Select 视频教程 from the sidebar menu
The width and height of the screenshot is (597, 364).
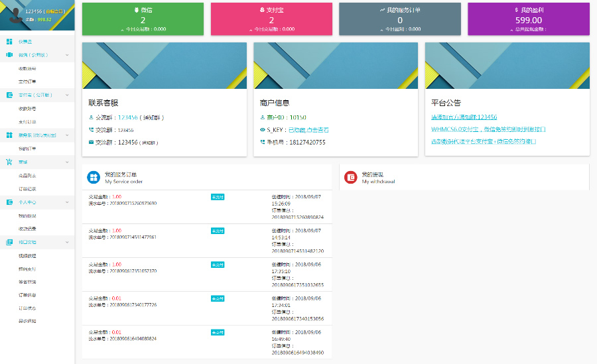(x=27, y=256)
